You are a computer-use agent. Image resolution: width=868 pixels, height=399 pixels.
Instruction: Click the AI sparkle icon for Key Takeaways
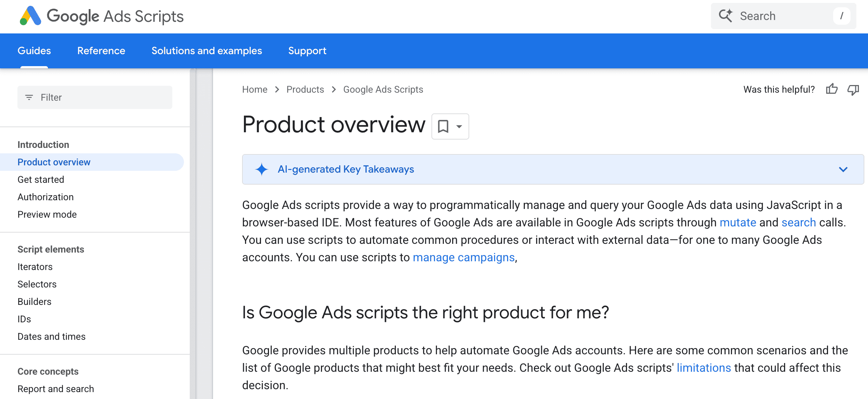tap(261, 169)
